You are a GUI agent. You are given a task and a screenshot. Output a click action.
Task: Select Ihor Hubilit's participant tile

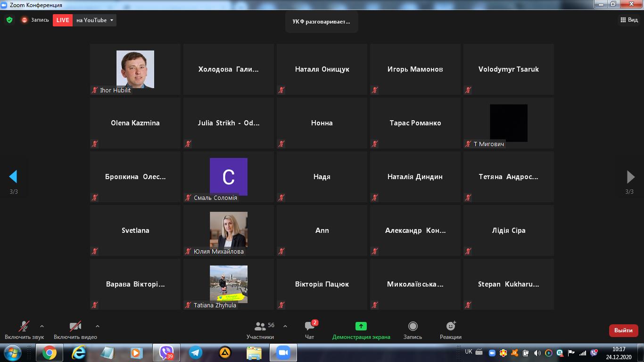[135, 69]
